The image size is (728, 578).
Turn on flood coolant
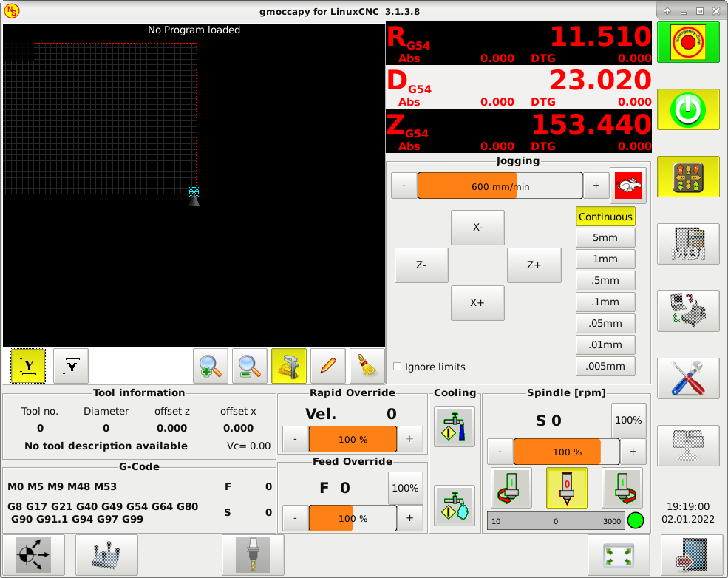click(455, 426)
